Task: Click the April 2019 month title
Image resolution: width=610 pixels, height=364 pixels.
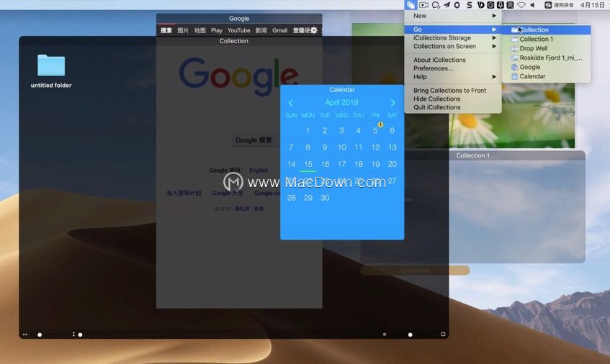Action: pyautogui.click(x=341, y=103)
